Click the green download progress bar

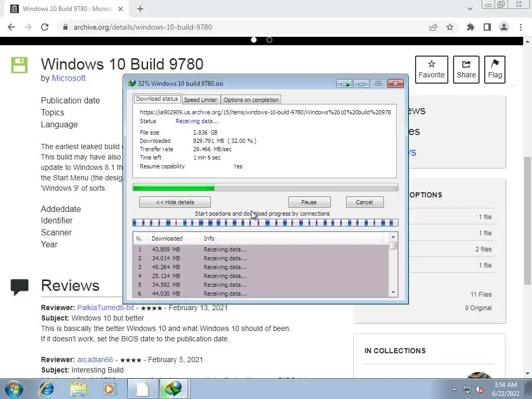pyautogui.click(x=265, y=187)
